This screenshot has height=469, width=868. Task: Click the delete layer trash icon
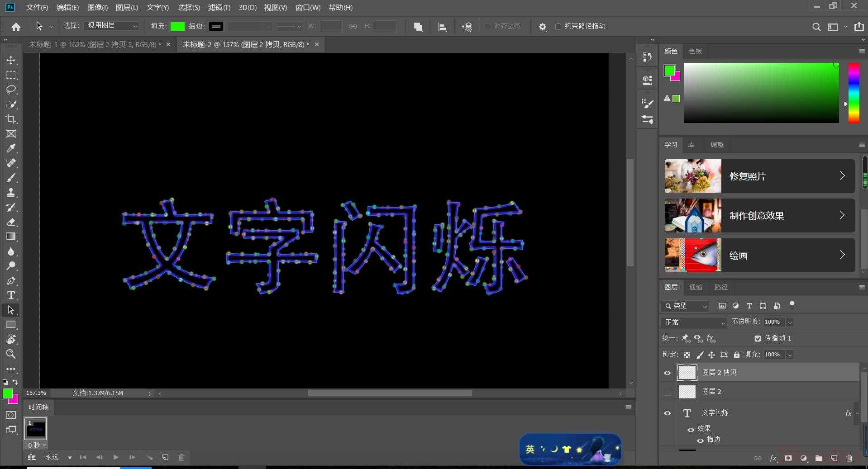tap(849, 458)
